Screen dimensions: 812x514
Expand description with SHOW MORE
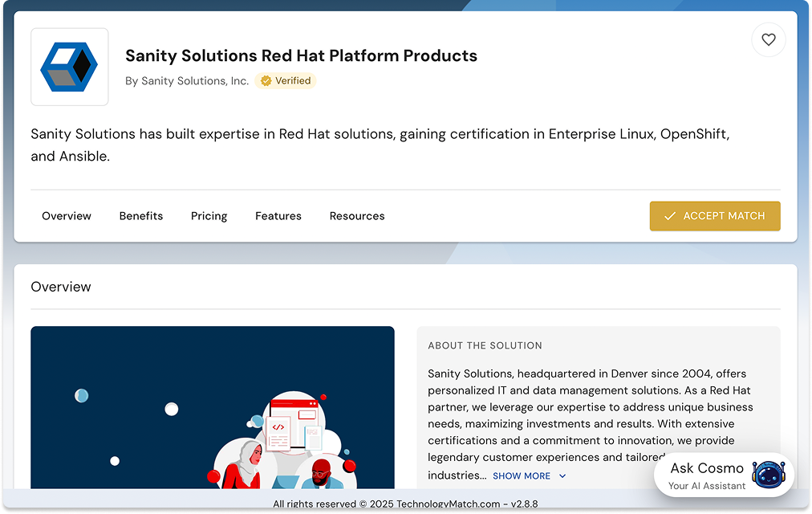(529, 475)
